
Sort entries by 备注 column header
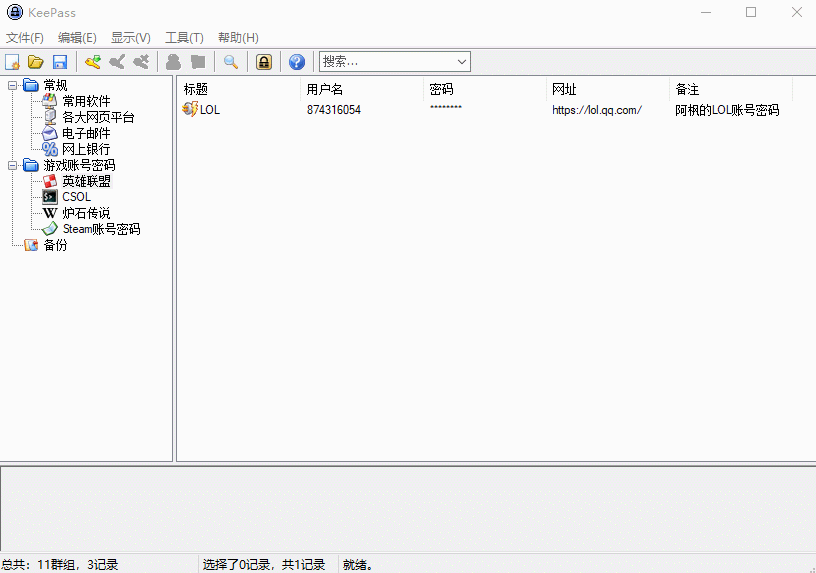pyautogui.click(x=731, y=89)
